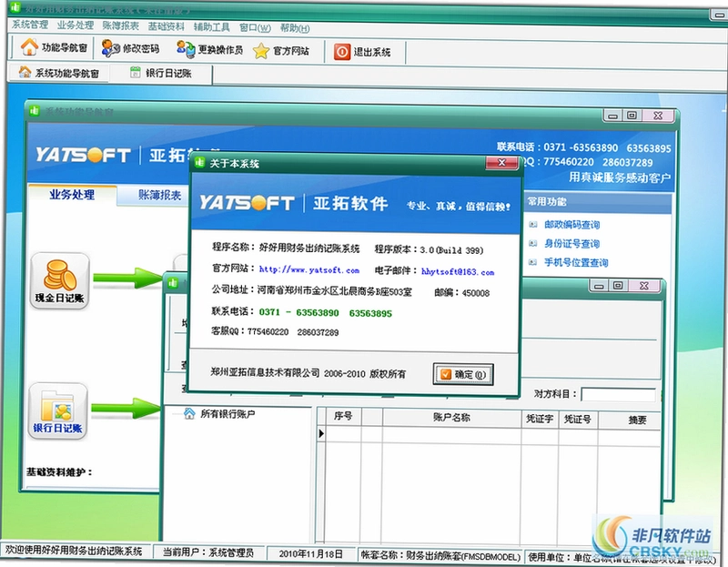Click the 手机号位置查询 link
This screenshot has width=728, height=567.
(x=576, y=262)
